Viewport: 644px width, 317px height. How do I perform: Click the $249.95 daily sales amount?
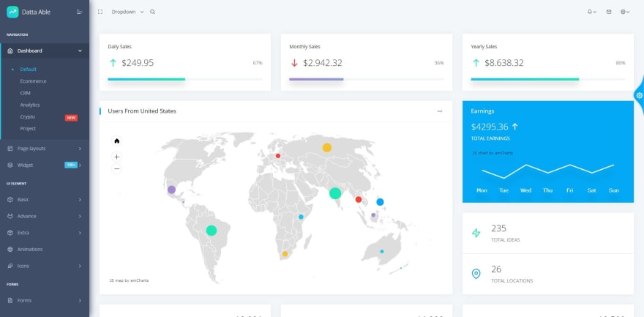coord(138,63)
